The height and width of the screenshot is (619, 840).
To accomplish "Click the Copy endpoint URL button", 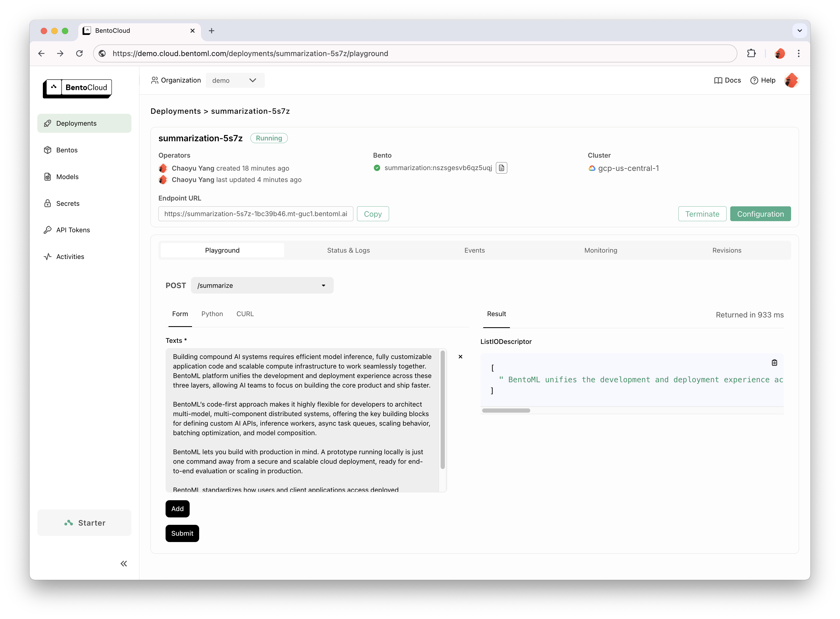I will coord(372,213).
